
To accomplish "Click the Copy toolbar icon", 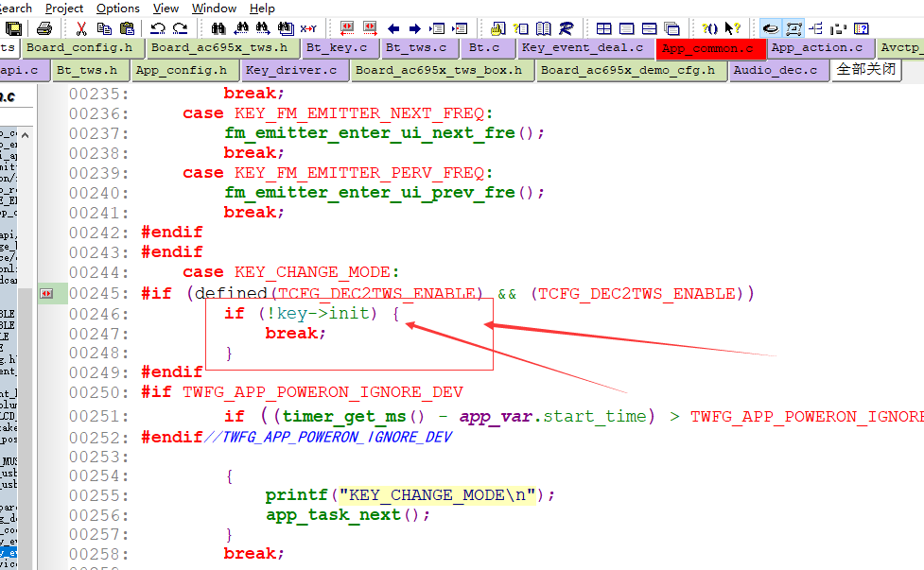I will pos(104,28).
